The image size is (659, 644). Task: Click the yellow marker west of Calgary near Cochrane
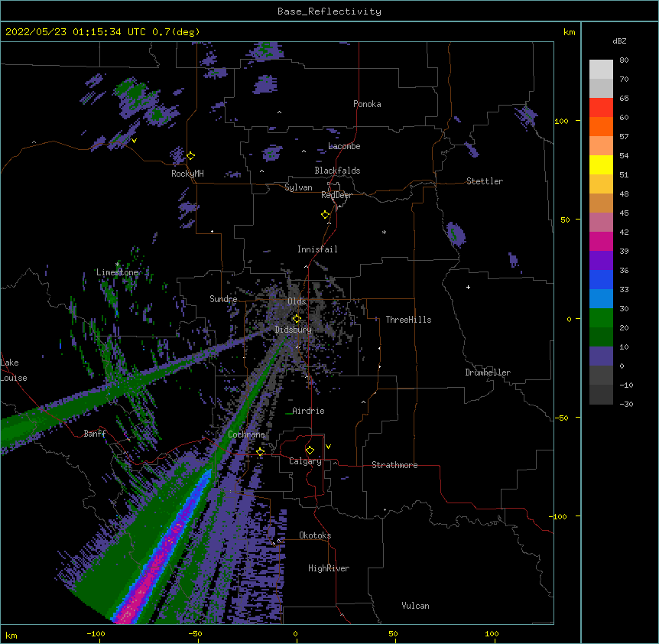[261, 452]
